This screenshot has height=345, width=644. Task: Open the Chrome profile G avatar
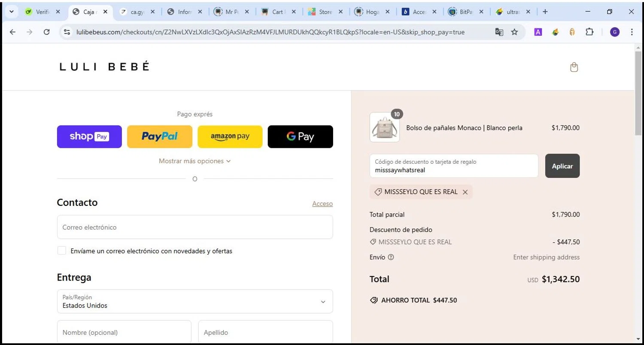point(615,32)
